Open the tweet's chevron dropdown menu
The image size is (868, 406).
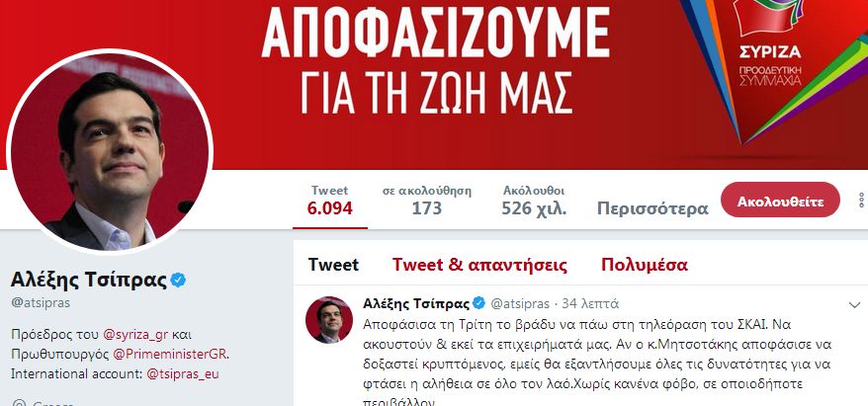(x=855, y=305)
